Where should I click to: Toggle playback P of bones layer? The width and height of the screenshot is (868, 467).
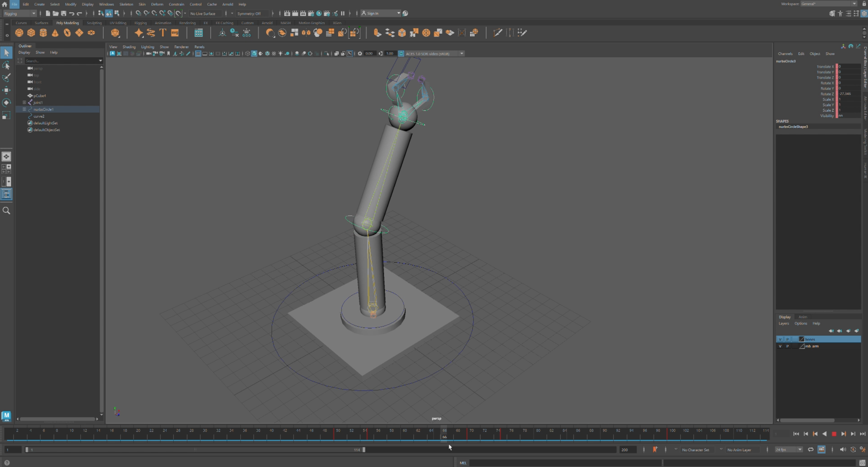[787, 339]
